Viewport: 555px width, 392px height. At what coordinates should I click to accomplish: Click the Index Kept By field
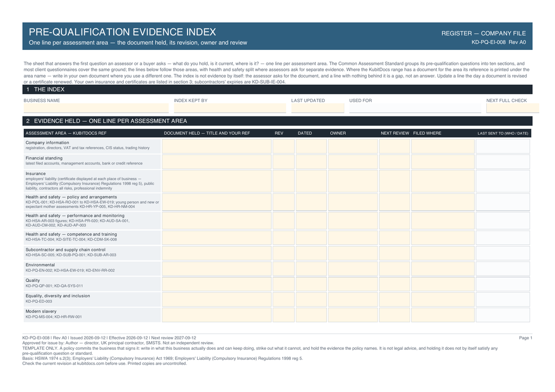230,108
